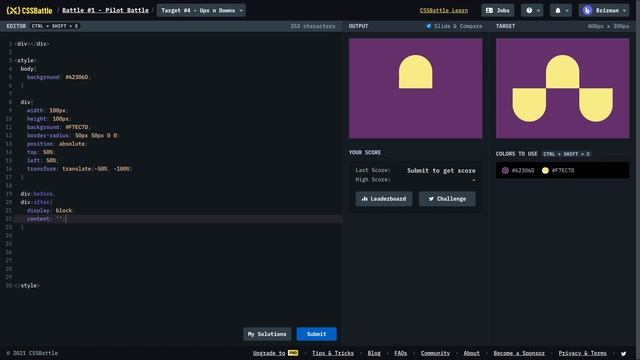This screenshot has width=640, height=360.
Task: Click the Challenge Twitter button
Action: 447,199
